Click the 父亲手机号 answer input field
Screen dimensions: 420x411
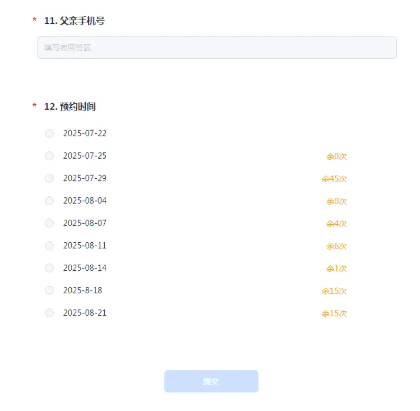[x=217, y=48]
